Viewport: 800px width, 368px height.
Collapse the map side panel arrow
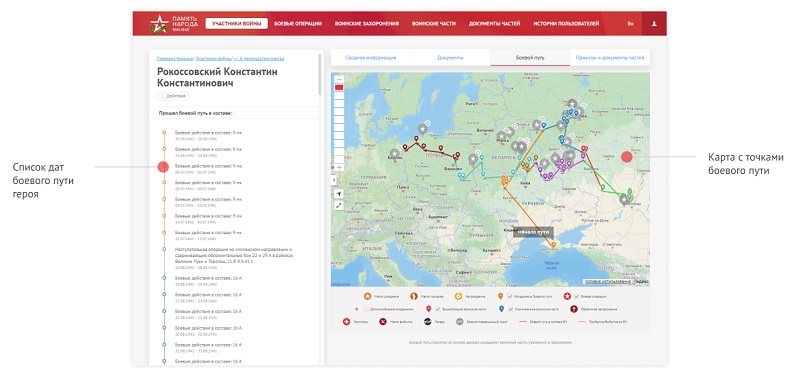pyautogui.click(x=334, y=180)
